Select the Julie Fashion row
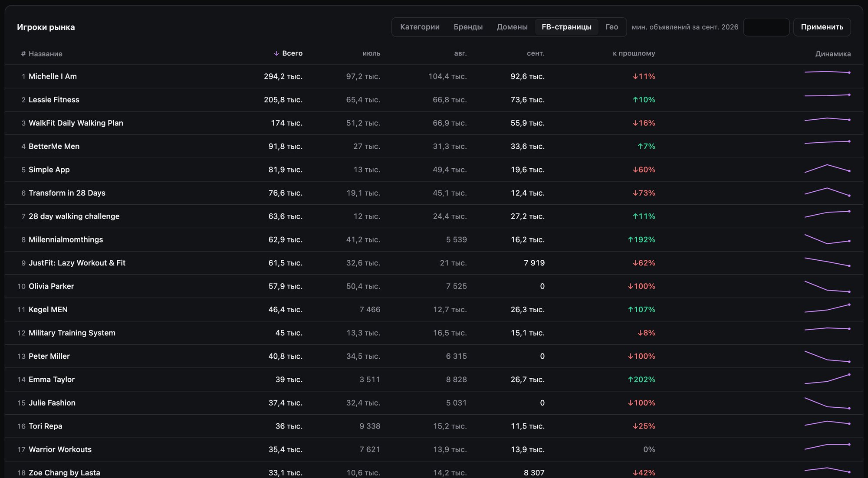 click(x=434, y=403)
